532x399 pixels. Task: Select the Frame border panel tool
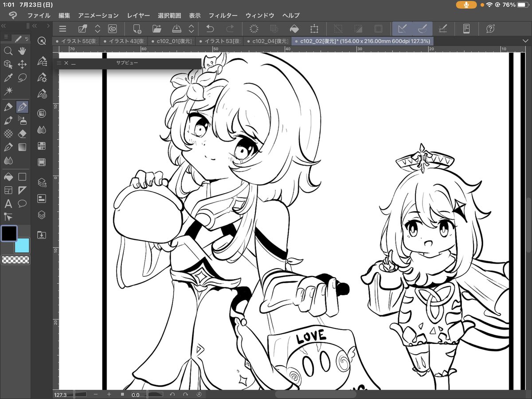pos(8,190)
